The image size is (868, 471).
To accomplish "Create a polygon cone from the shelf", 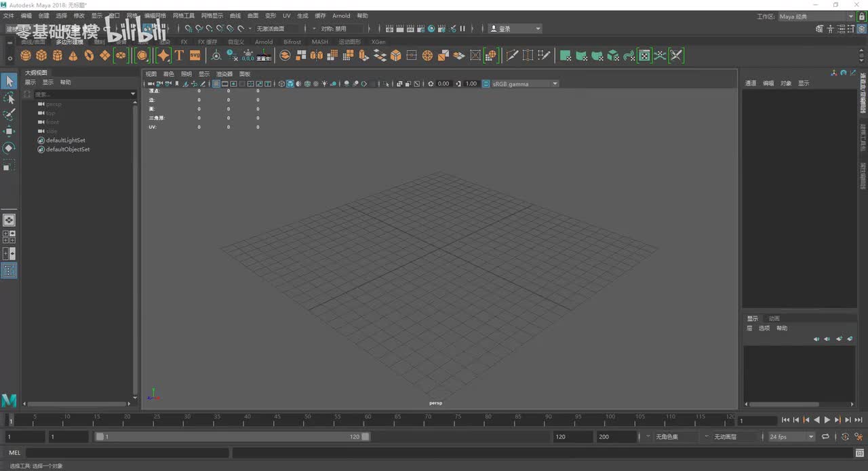I will (73, 56).
